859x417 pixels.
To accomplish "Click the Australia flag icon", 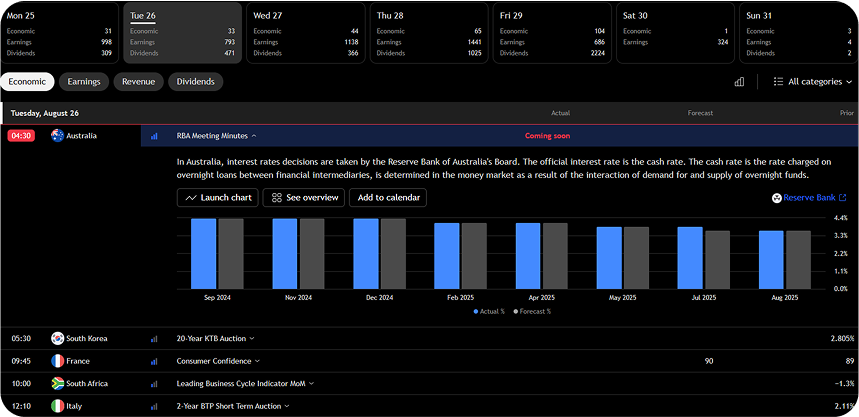I will [58, 135].
